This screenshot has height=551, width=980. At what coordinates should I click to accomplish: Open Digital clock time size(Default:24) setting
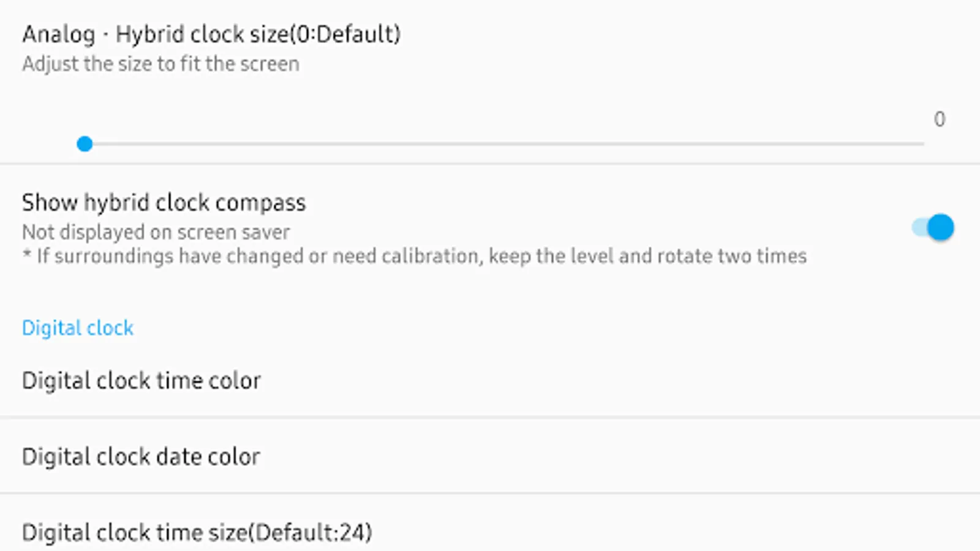[197, 533]
